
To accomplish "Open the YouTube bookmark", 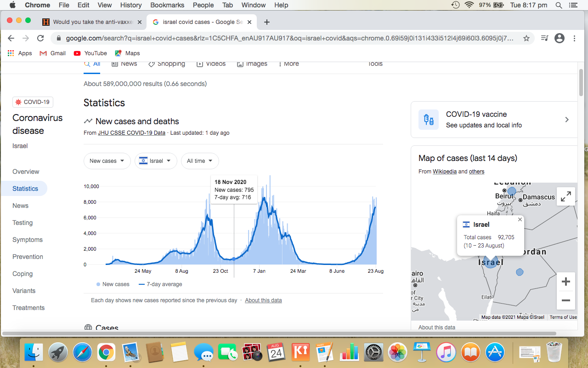I will tap(90, 53).
